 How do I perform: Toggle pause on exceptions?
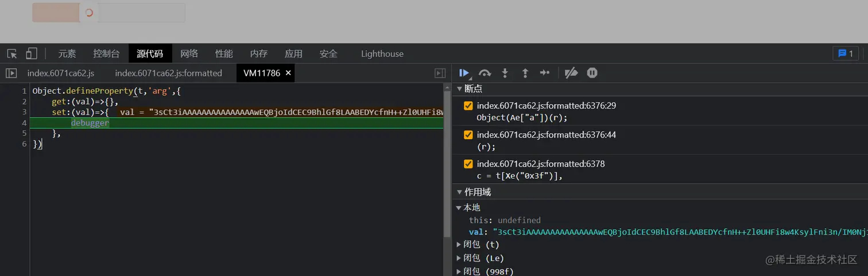click(x=592, y=73)
